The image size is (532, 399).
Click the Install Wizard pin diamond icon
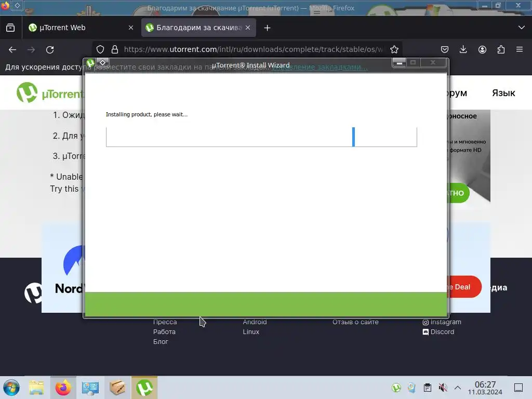tap(103, 62)
